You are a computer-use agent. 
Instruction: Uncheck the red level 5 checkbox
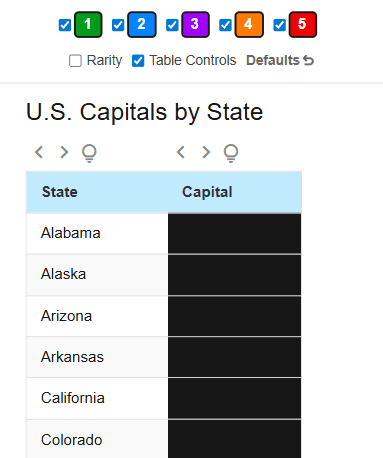click(x=279, y=25)
